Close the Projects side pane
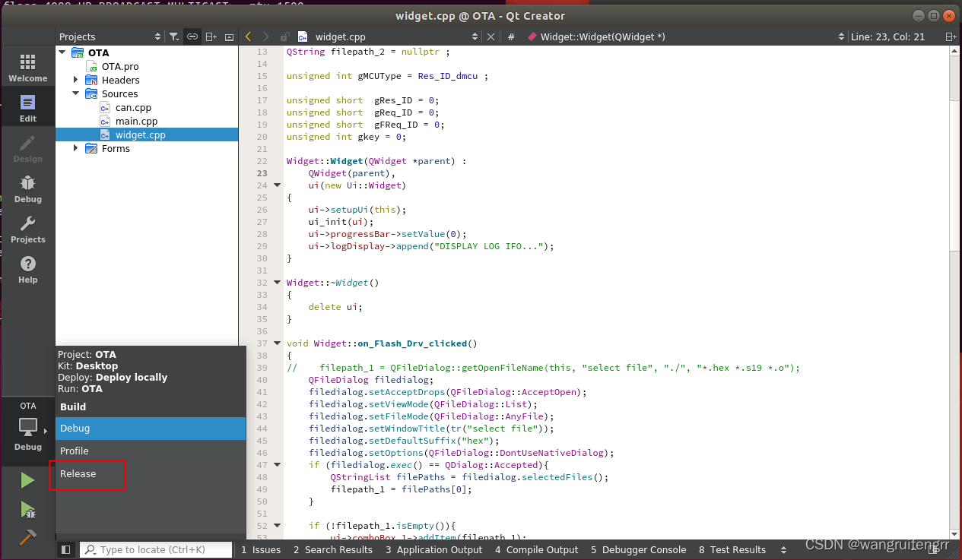This screenshot has width=962, height=560. click(229, 36)
